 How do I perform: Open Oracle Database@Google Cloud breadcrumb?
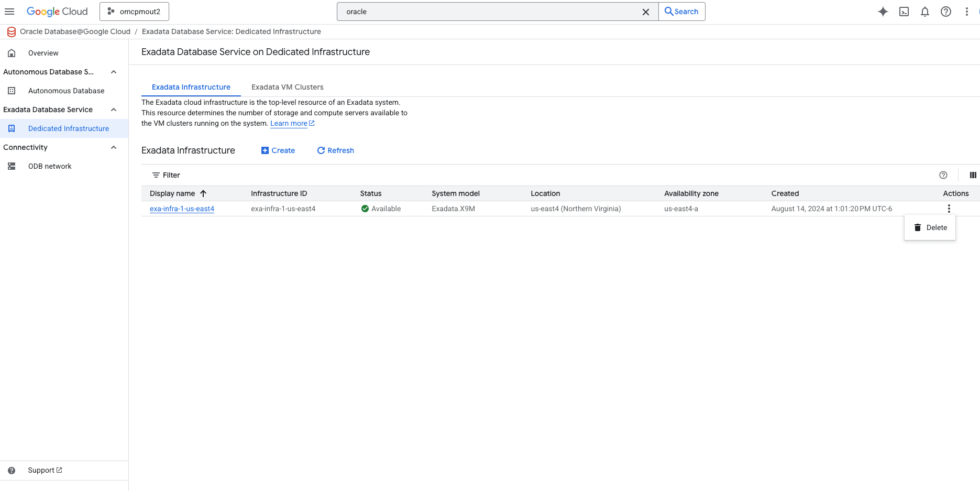click(75, 31)
